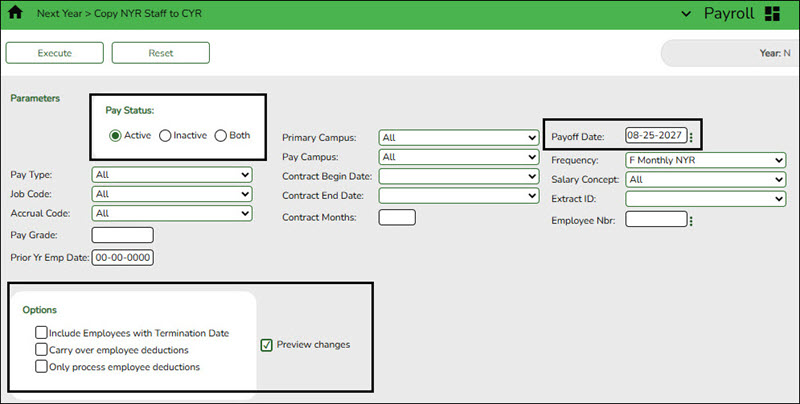
Task: Click the Execute button
Action: [x=55, y=53]
